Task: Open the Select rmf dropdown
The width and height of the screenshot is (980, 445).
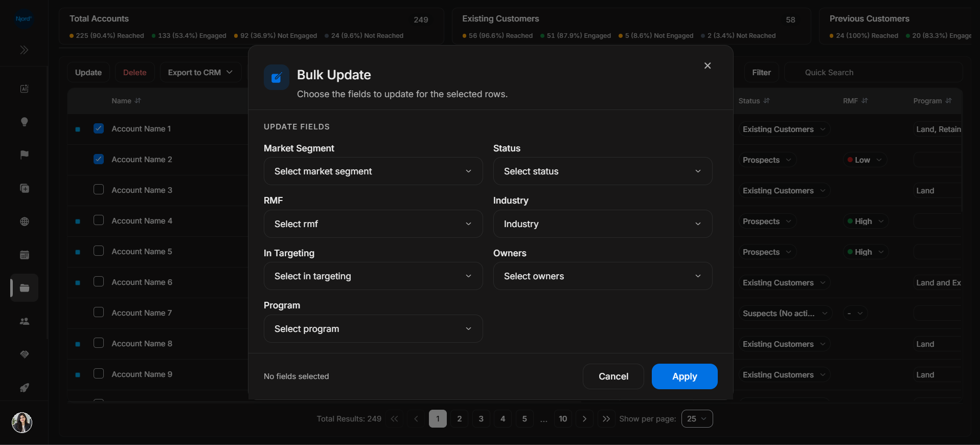Action: coord(373,224)
